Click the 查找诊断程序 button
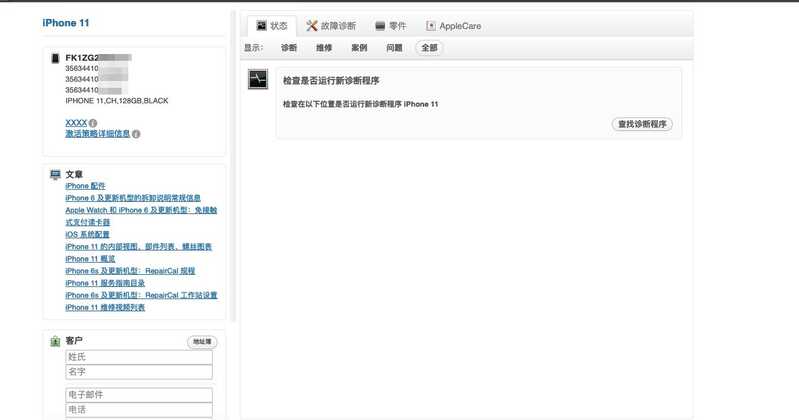Screen dimensions: 799x420 click(642, 124)
